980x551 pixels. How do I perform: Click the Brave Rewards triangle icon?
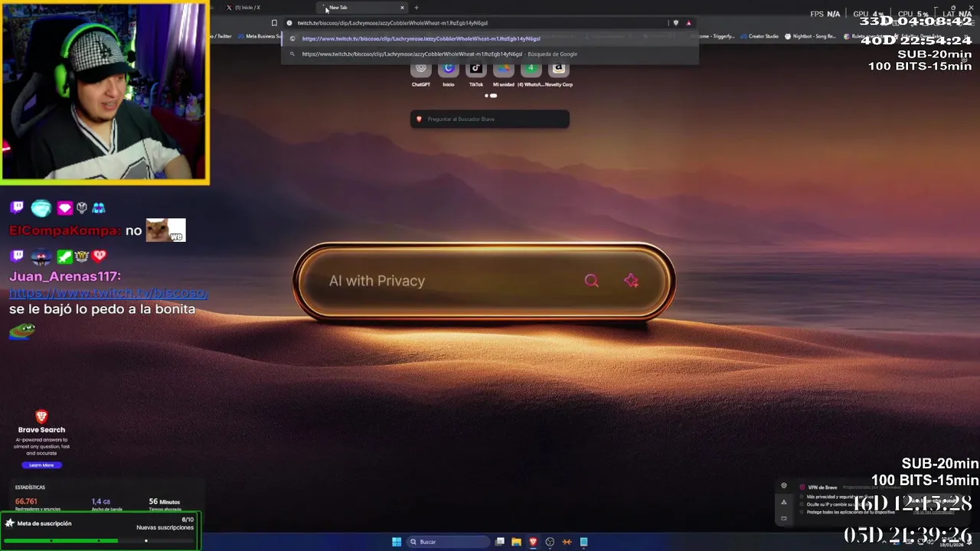point(688,23)
